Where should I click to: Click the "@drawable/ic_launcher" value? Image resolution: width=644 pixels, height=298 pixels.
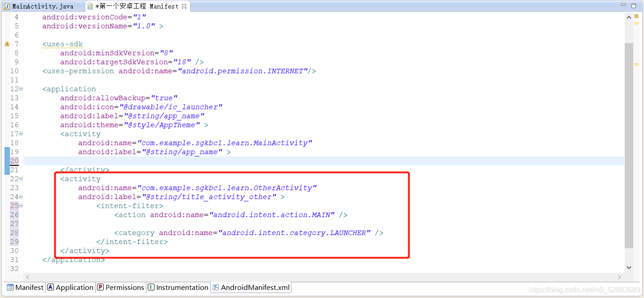tap(171, 107)
